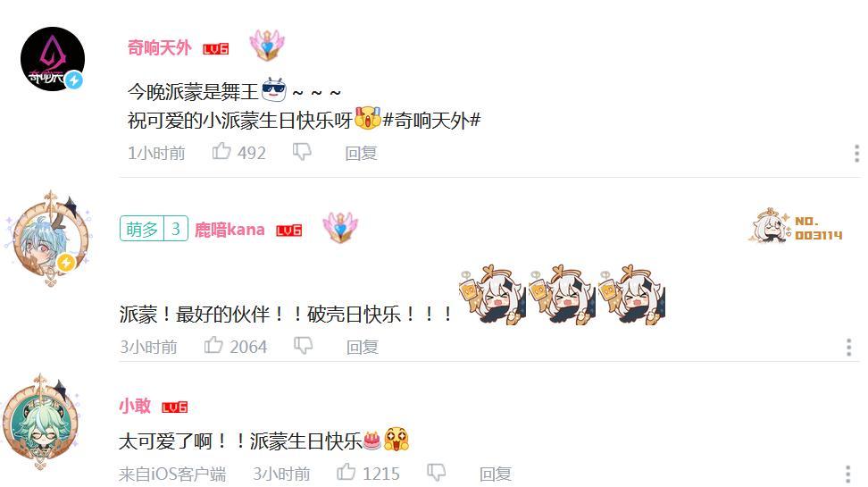The width and height of the screenshot is (868, 487).
Task: Reply to 鹿喑kana's comment
Action: (362, 347)
